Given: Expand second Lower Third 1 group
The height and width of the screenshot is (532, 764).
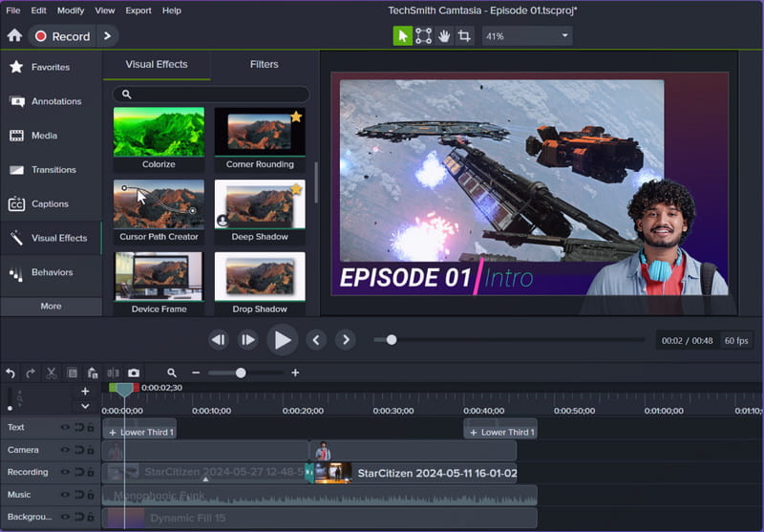Looking at the screenshot, I should [473, 433].
